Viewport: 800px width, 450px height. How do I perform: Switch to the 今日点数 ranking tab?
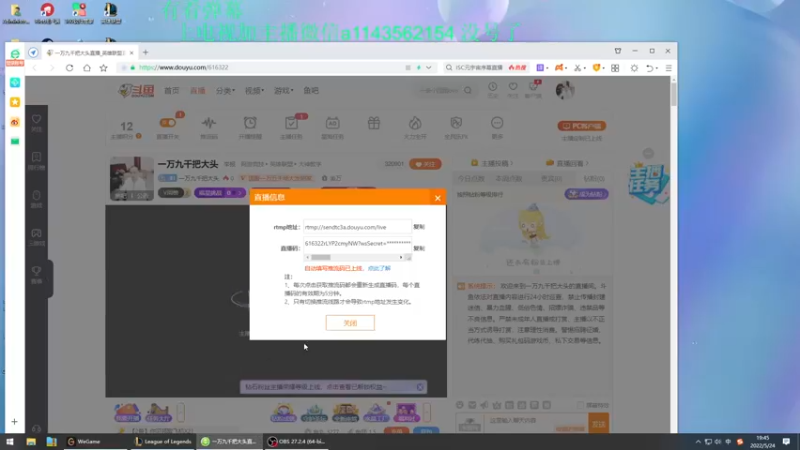470,179
